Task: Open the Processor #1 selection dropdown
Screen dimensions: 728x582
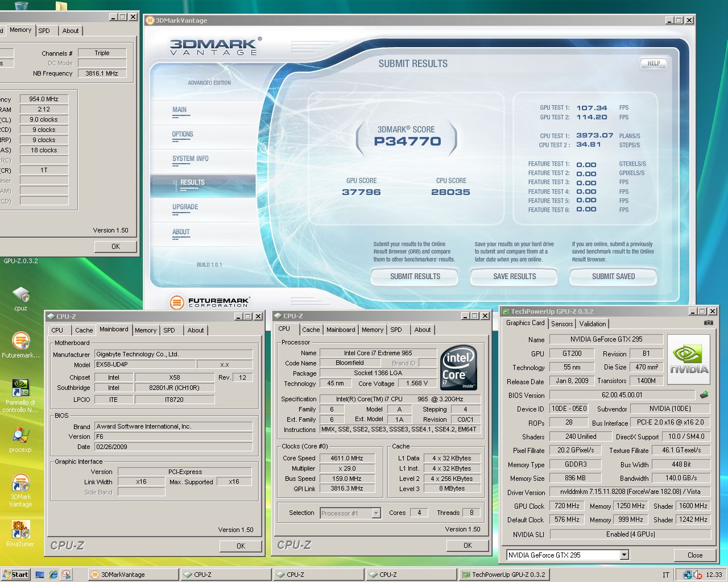Action: click(376, 513)
